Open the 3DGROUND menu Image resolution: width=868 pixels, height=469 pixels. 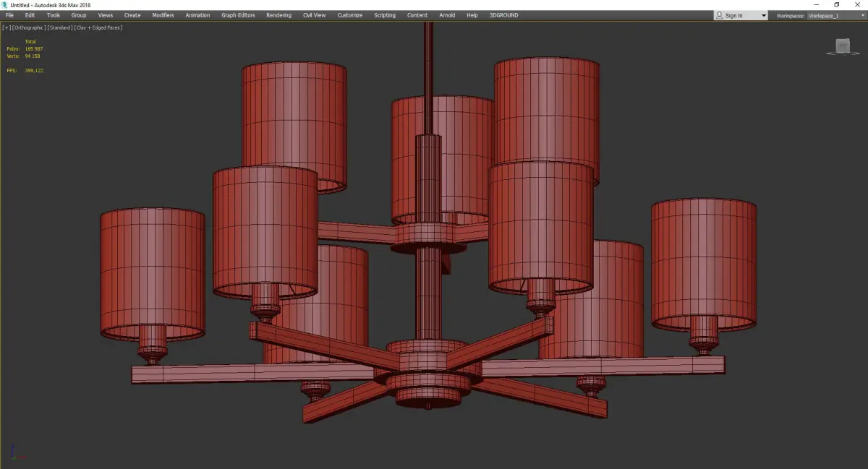pyautogui.click(x=503, y=15)
